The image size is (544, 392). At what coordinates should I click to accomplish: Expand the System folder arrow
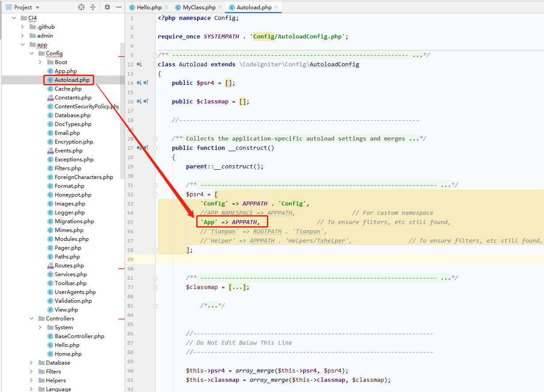(40, 327)
